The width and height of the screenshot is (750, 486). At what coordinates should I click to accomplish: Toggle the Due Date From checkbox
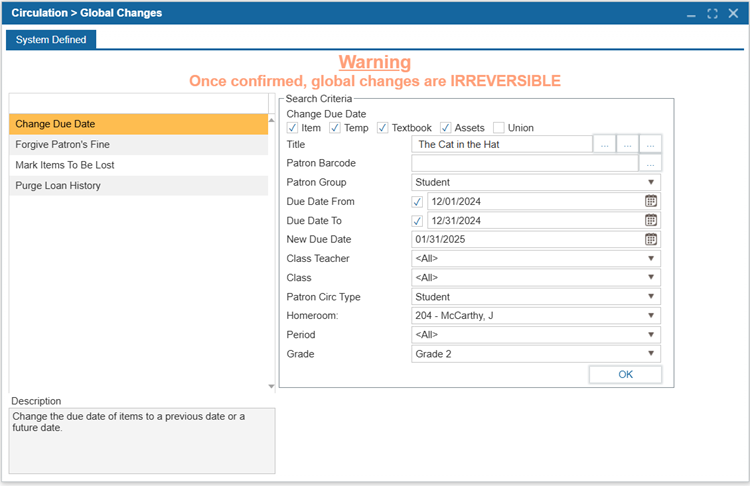(417, 201)
